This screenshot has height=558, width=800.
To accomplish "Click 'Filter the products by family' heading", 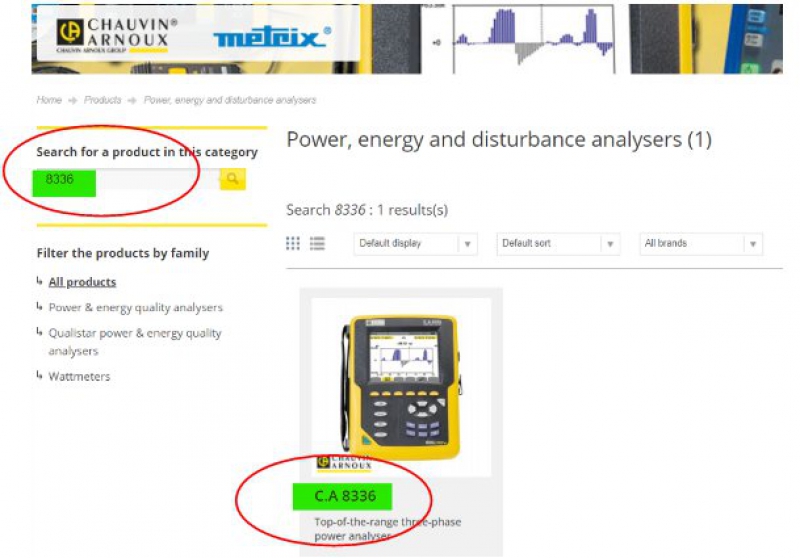I will point(123,253).
